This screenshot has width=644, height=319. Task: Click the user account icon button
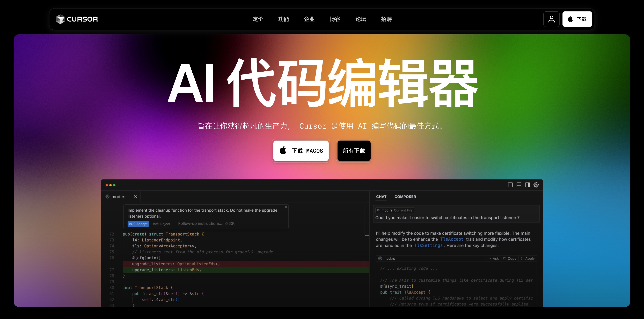pos(551,19)
